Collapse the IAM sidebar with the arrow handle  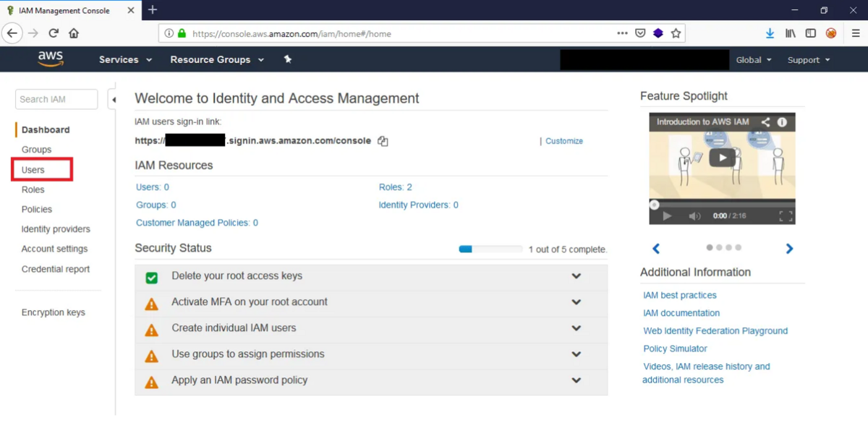point(113,100)
